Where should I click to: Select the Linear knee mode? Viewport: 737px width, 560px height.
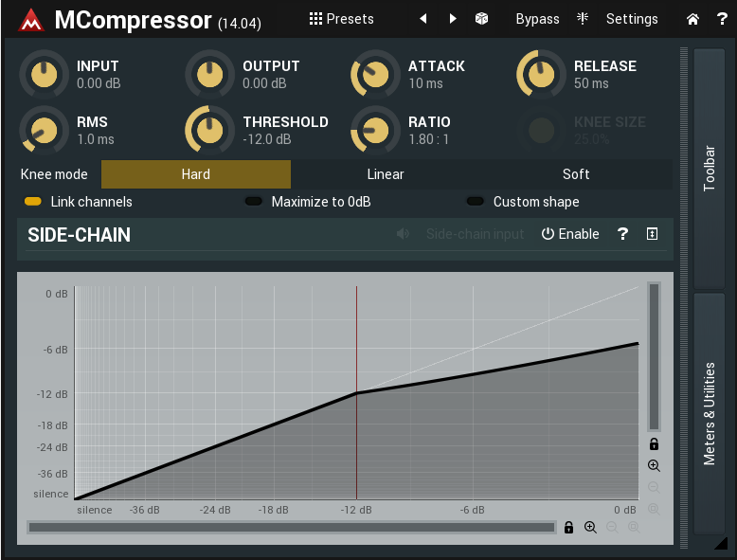pyautogui.click(x=386, y=174)
